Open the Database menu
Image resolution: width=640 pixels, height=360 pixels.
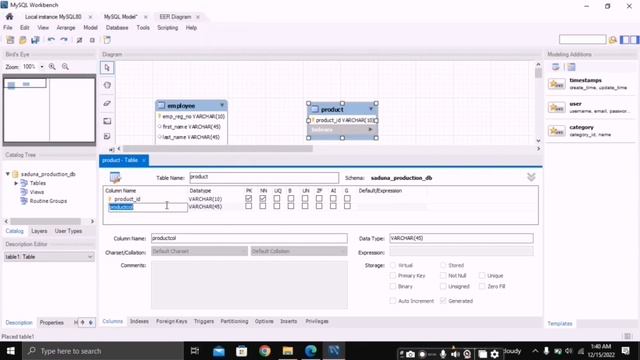[117, 28]
